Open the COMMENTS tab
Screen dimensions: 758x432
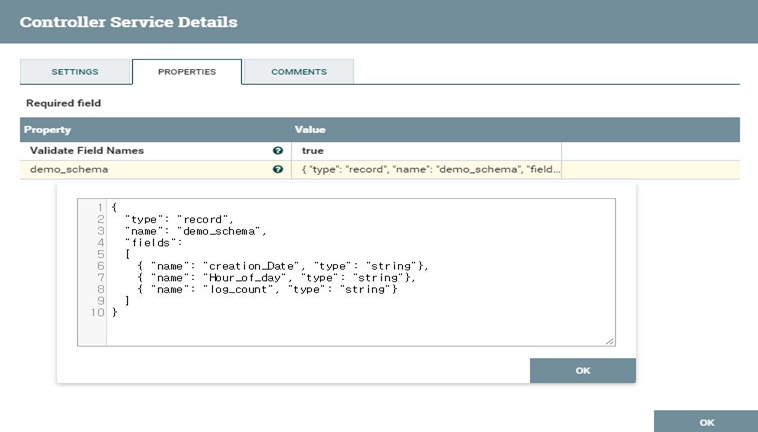tap(299, 72)
